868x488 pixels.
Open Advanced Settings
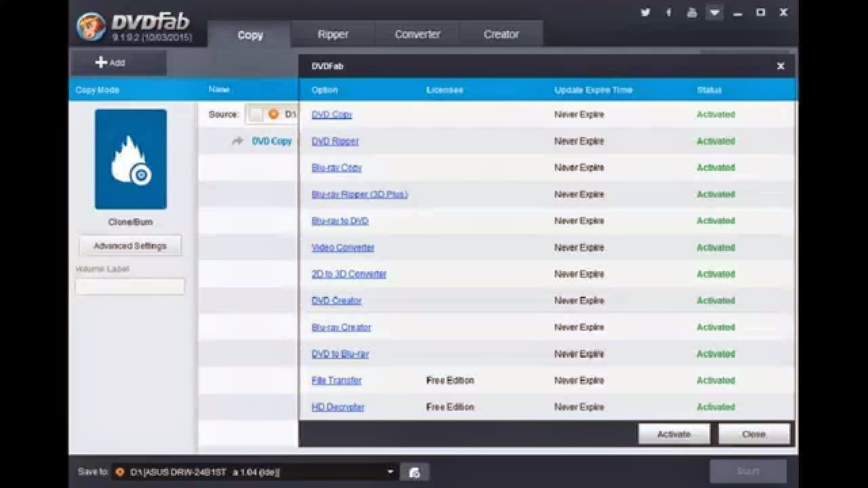(x=130, y=246)
